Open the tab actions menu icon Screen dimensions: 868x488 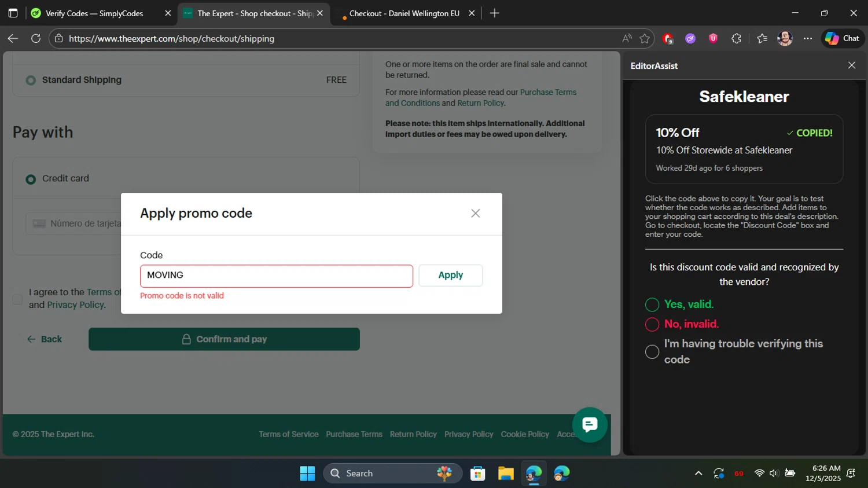[x=13, y=13]
